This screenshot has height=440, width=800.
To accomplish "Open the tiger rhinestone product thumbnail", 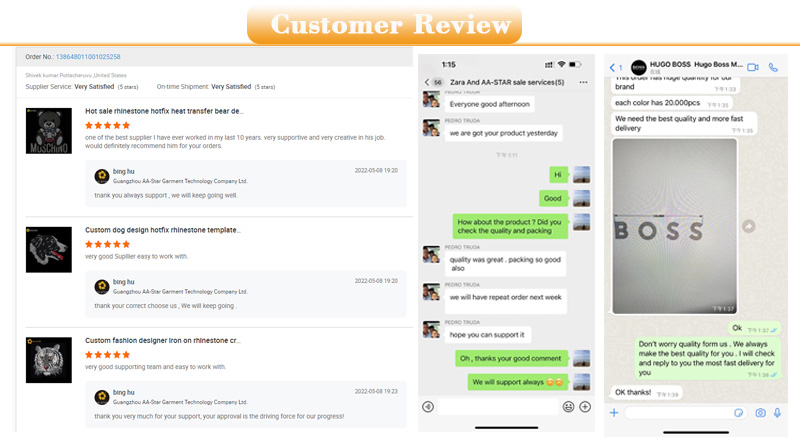I will click(x=49, y=360).
